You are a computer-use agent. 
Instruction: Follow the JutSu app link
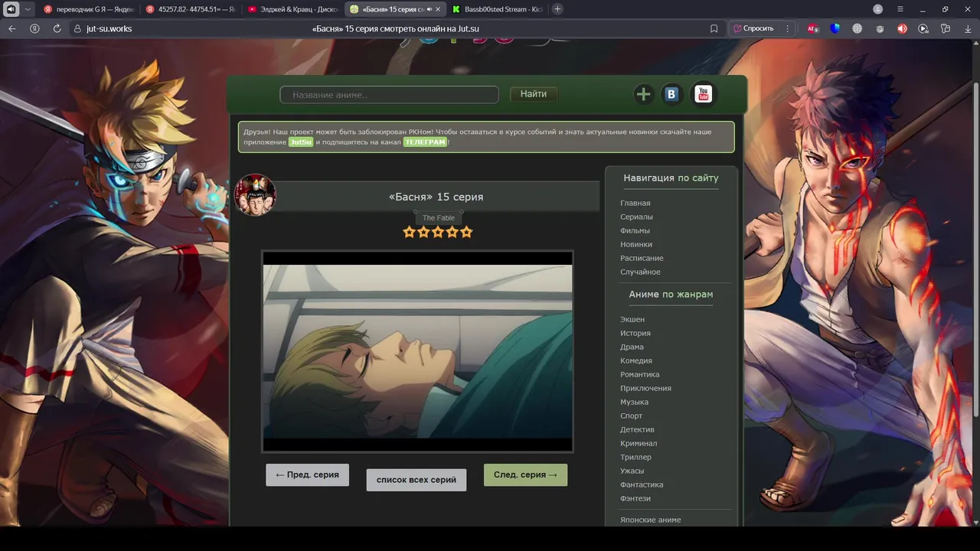(301, 142)
